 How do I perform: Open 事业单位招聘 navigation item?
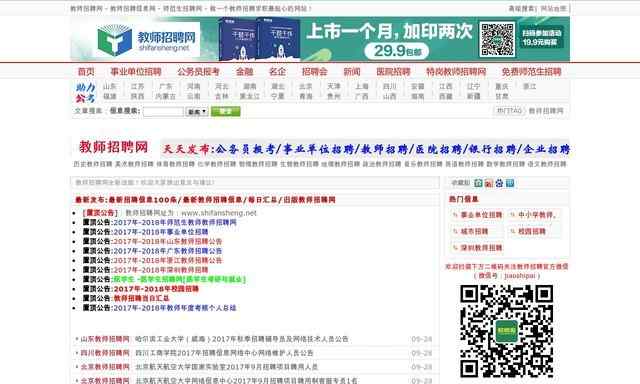(136, 71)
